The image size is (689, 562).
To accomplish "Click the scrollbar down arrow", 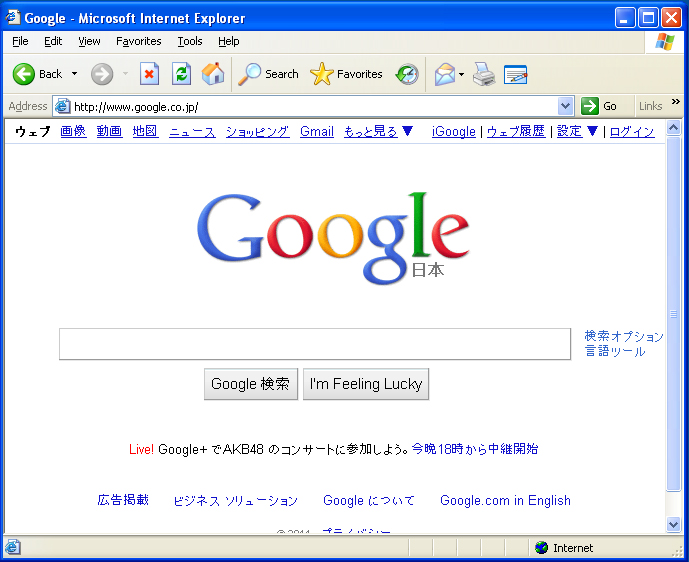I will pyautogui.click(x=673, y=524).
